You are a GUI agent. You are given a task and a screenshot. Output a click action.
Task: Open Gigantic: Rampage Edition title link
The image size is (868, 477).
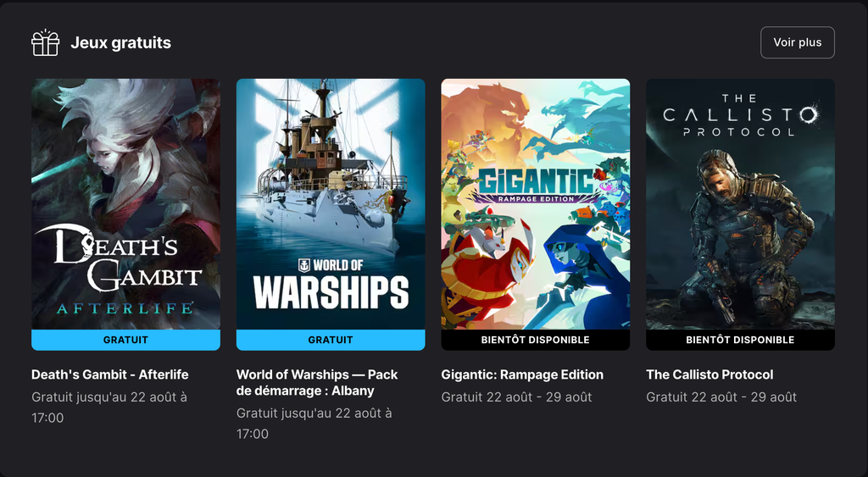tap(522, 374)
